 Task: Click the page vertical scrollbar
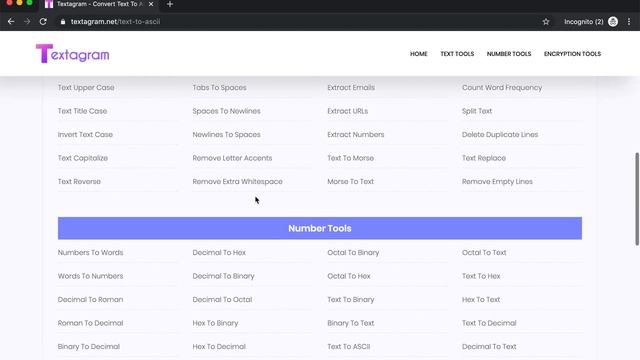pos(637,199)
